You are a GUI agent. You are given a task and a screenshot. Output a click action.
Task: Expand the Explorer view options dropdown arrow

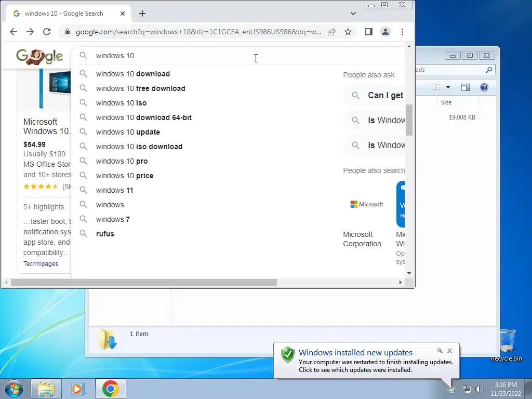coord(448,87)
